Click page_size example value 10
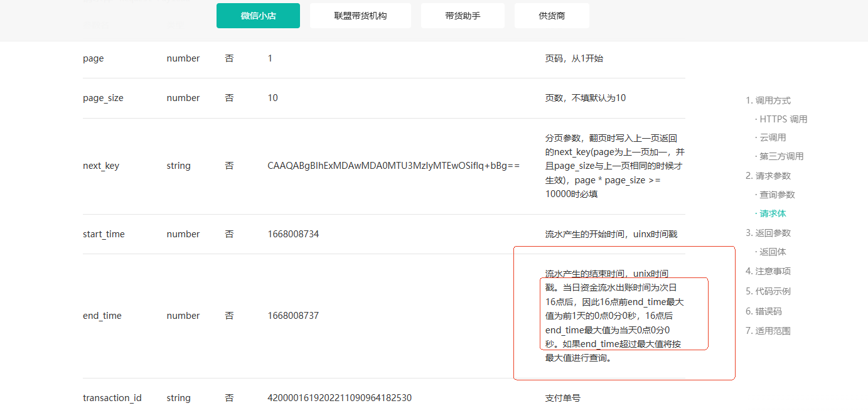 click(x=272, y=98)
